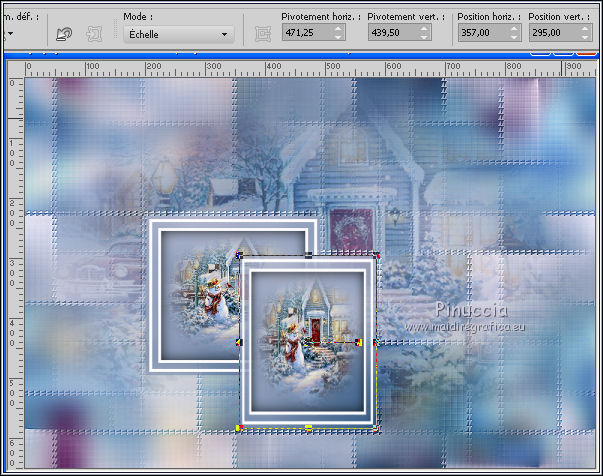Click the greyed perspective correction icon
Screen dimensions: 603x476
coord(94,34)
